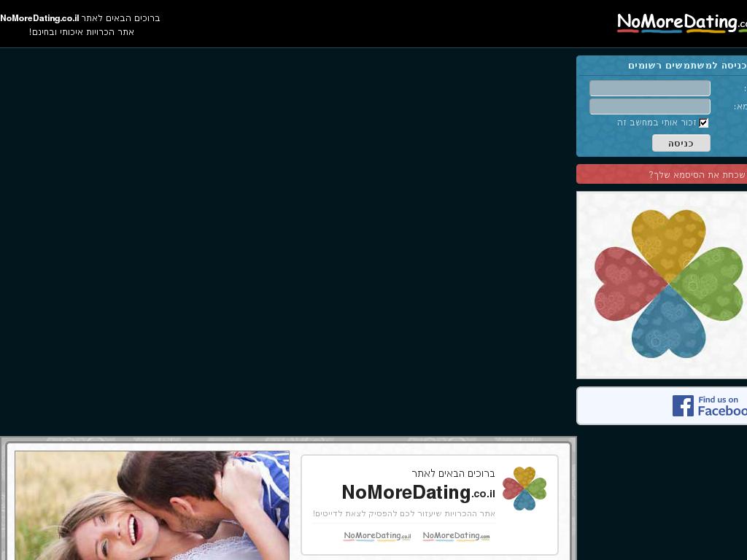747x560 pixels.
Task: Click the כניסה login button
Action: (x=681, y=143)
